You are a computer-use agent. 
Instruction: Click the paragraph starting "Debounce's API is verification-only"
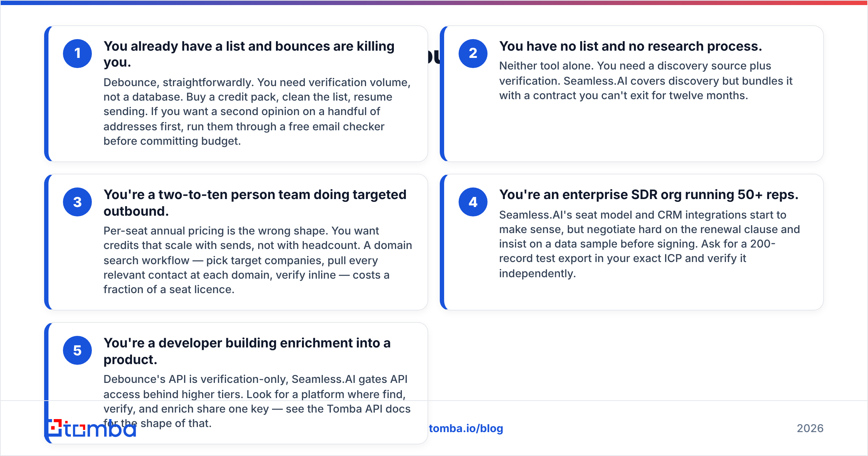[257, 401]
